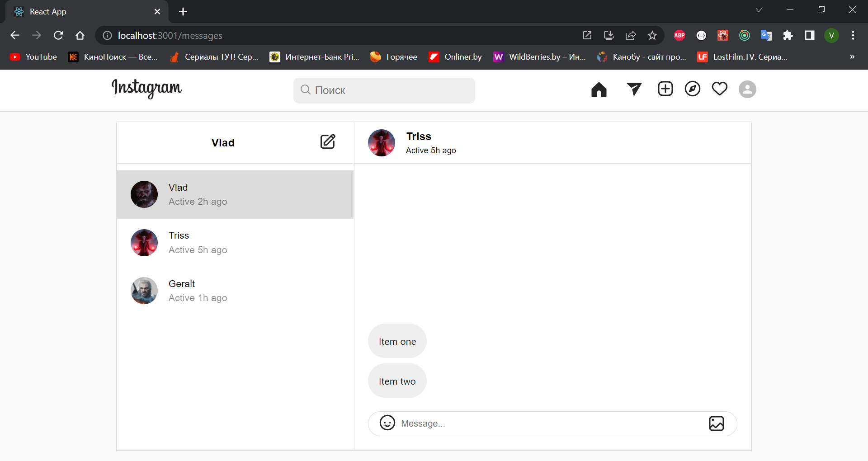Click the Adblock Plus extension icon
This screenshot has width=868, height=461.
tap(679, 35)
